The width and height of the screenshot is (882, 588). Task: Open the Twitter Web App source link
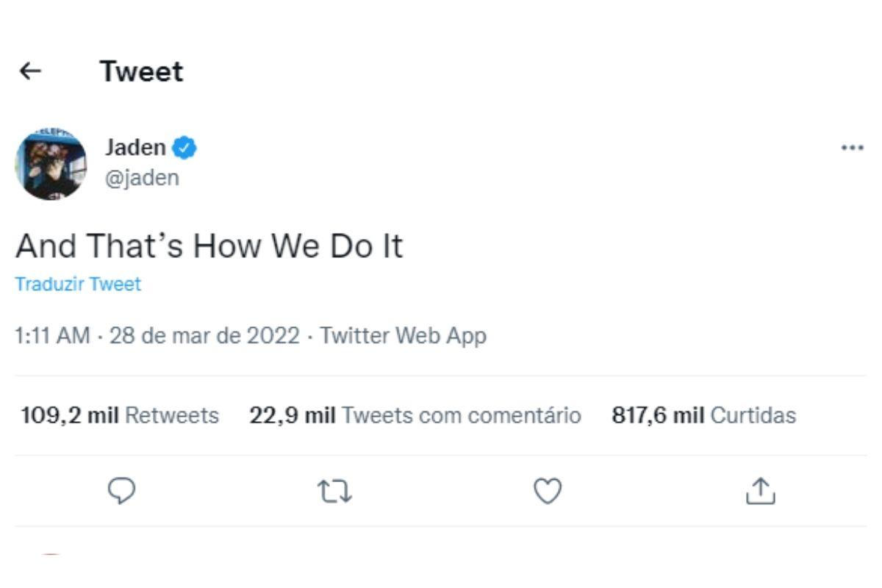(x=403, y=337)
